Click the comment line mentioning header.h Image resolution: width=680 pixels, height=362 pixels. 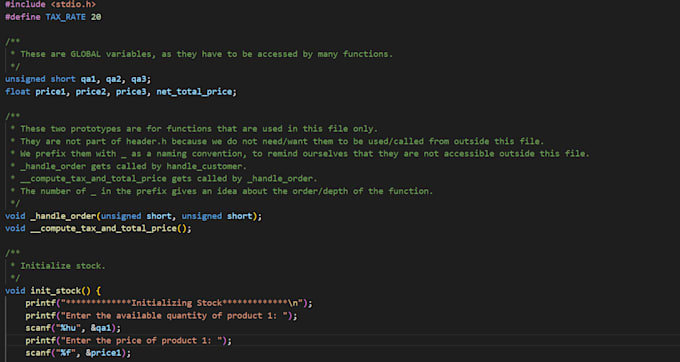282,141
